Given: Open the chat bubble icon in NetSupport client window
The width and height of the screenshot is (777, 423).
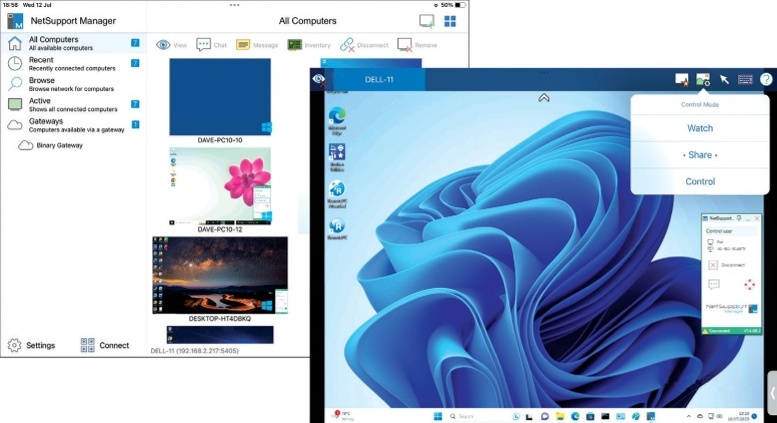Looking at the screenshot, I should tap(714, 284).
